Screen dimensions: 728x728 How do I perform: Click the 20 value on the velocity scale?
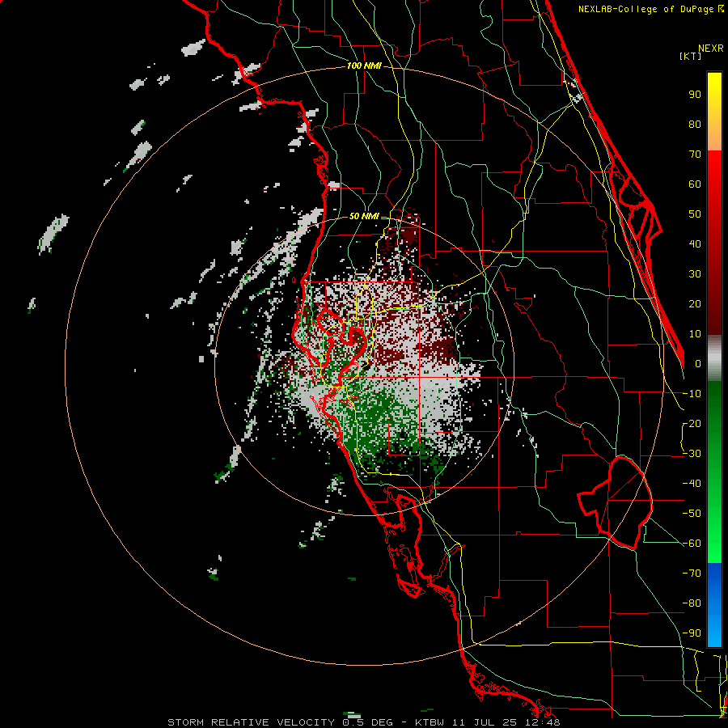(695, 304)
